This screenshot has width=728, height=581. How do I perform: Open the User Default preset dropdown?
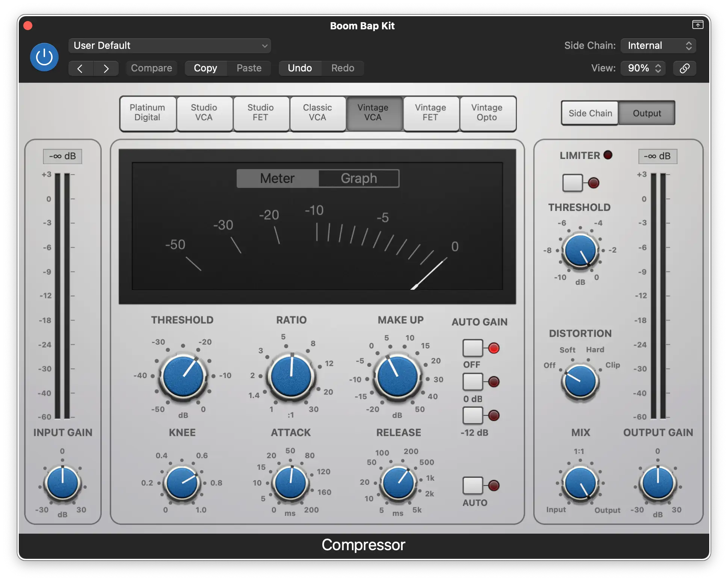coord(169,46)
